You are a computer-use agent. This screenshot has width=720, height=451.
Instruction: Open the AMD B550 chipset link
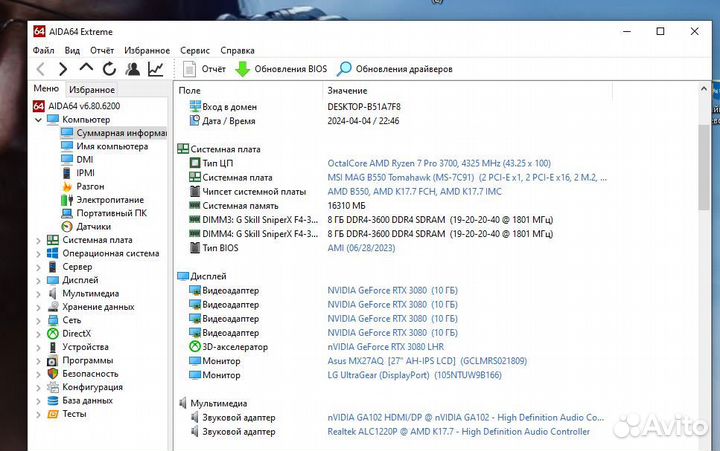click(x=415, y=192)
